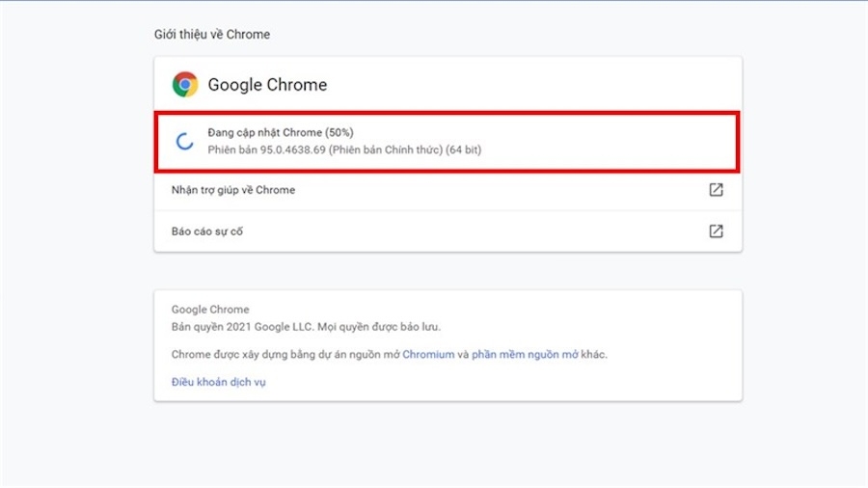Click the Đang cập nhật Chrome (50%) text
Screen dimensions: 868x488
281,133
